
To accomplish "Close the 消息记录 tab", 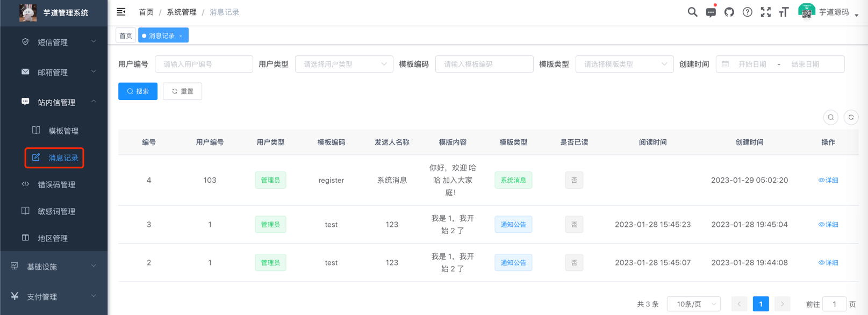I will (x=181, y=36).
